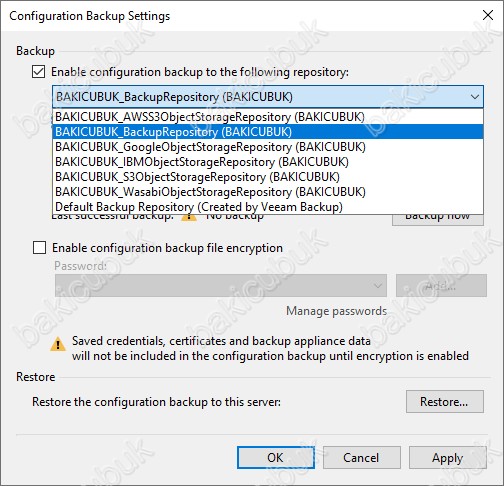Collapse the repository dropdown using its arrow
This screenshot has width=504, height=486.
point(475,97)
